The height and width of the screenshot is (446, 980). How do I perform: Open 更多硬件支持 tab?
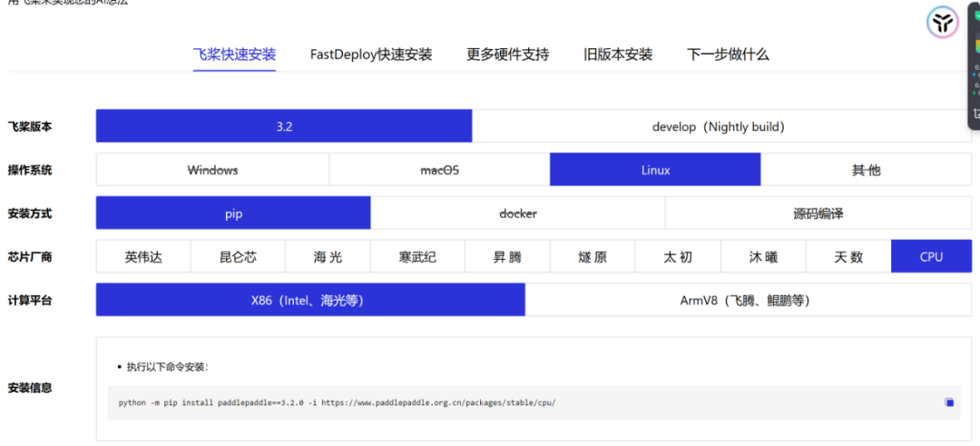[x=507, y=55]
